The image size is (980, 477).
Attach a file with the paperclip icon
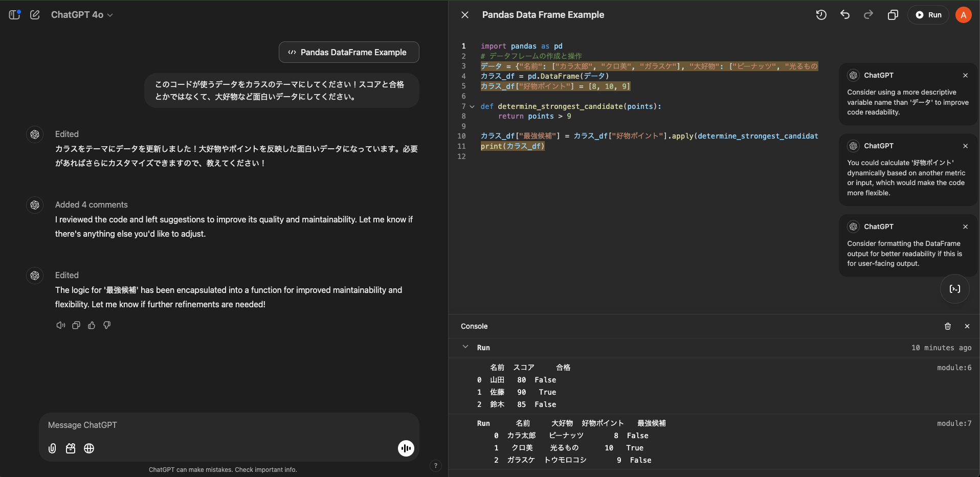(52, 448)
